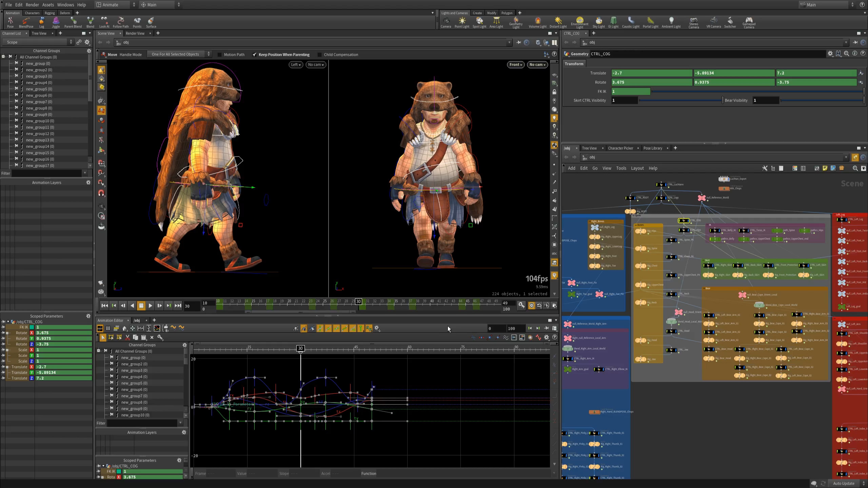Expand the No Cam dropdown in right viewport

[536, 64]
